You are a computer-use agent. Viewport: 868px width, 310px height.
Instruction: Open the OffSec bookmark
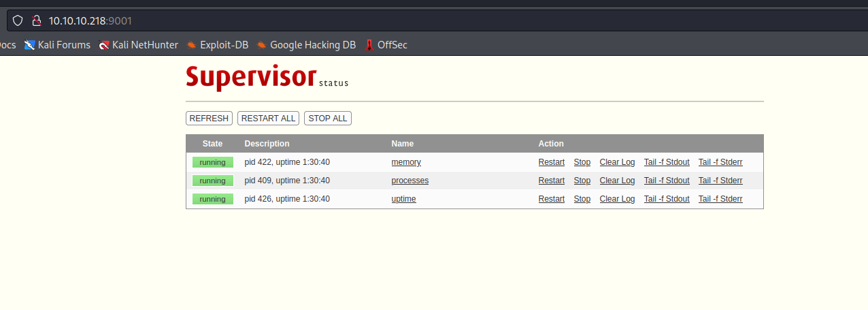pos(386,45)
